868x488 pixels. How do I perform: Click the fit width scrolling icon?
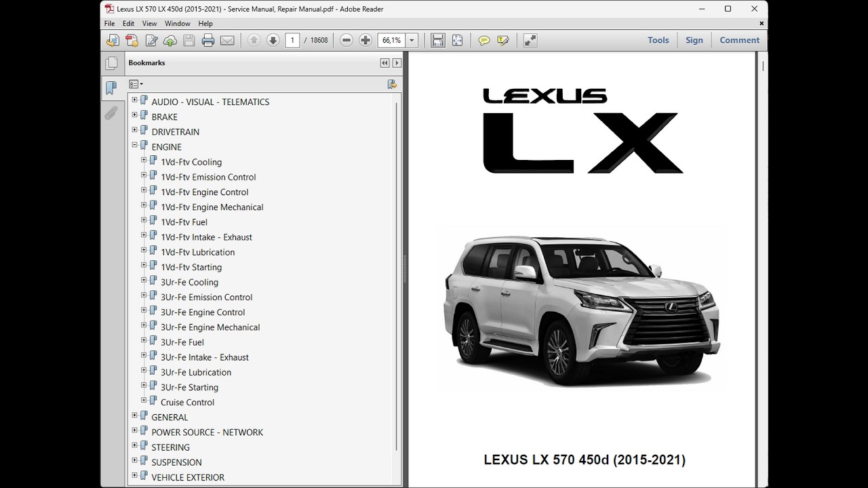[x=438, y=41]
